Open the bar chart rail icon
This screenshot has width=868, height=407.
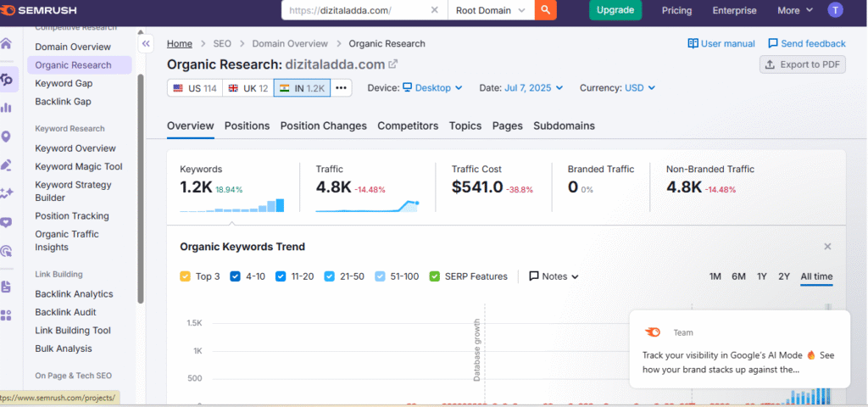[7, 108]
